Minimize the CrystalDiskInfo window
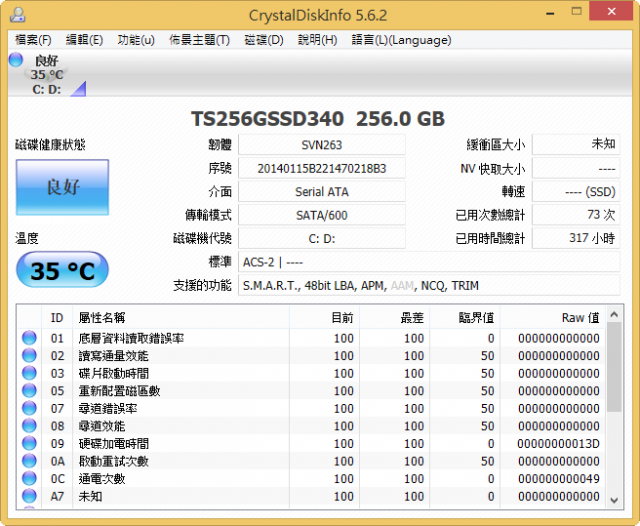This screenshot has width=640, height=526. click(550, 13)
